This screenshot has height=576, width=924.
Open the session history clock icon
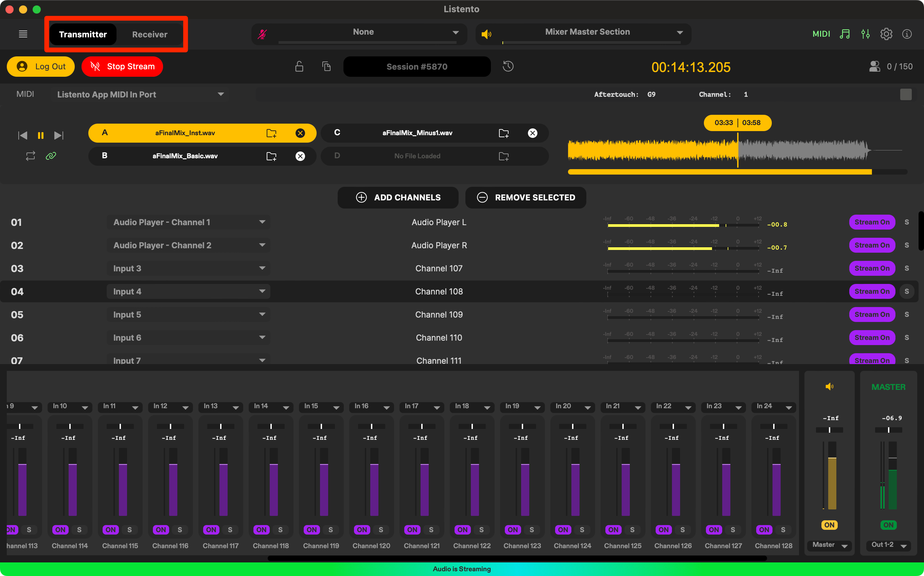point(508,66)
